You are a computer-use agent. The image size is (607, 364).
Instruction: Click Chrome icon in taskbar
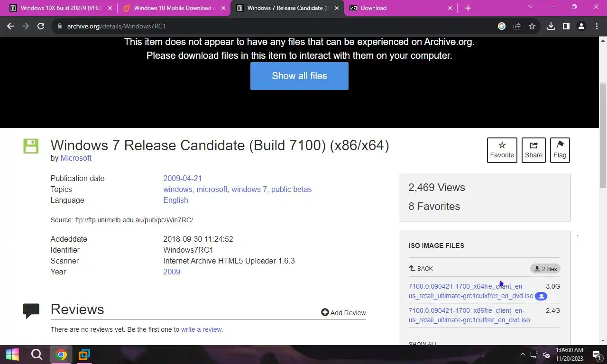pos(61,354)
